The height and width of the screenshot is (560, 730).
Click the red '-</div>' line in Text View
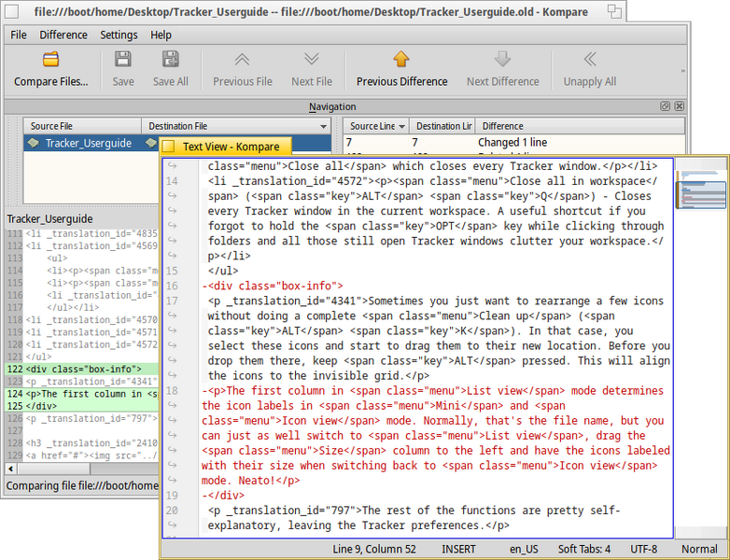click(223, 496)
